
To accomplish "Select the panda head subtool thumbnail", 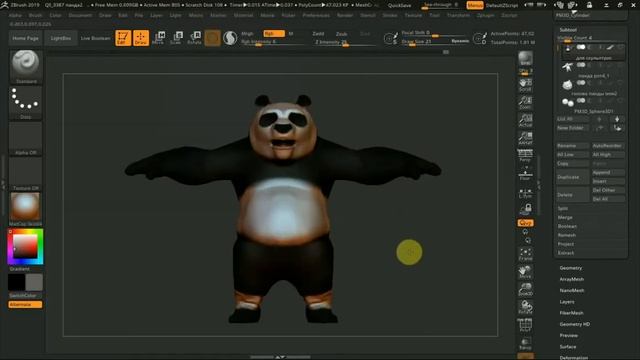I will pos(567,84).
